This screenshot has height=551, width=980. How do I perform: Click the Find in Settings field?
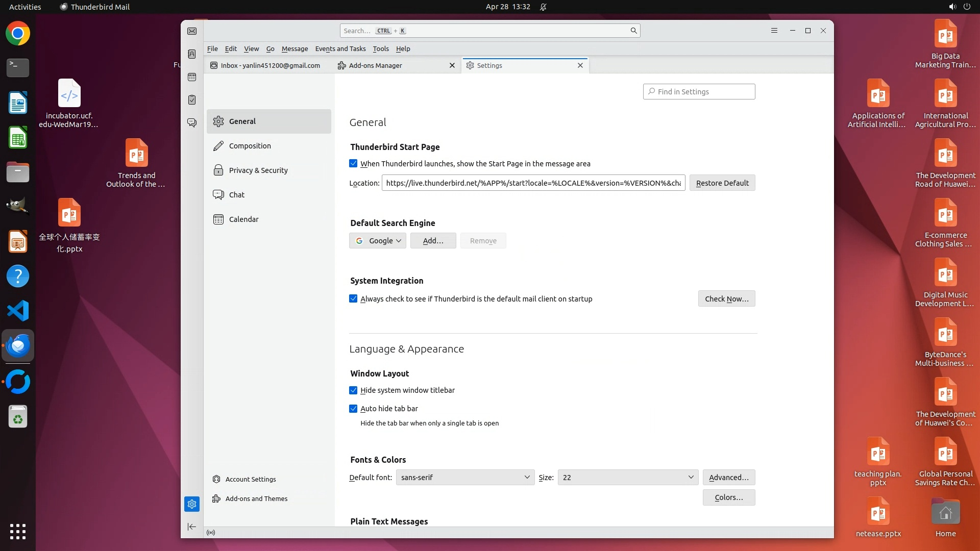(699, 92)
